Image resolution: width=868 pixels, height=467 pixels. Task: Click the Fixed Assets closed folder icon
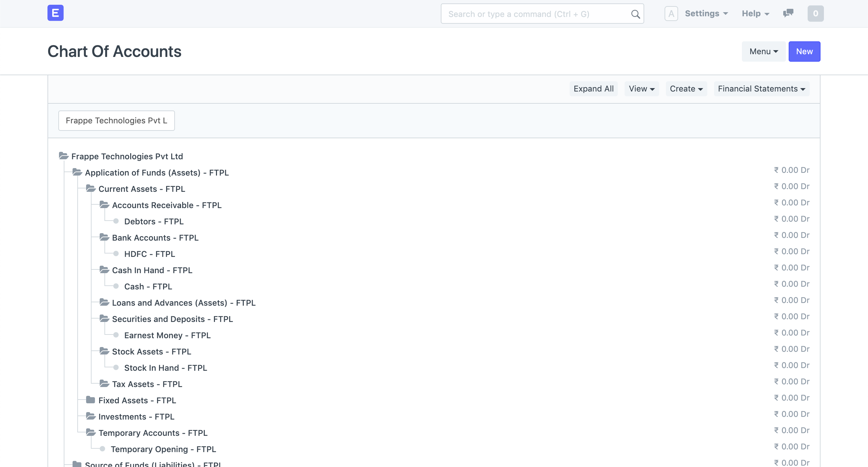pos(91,400)
